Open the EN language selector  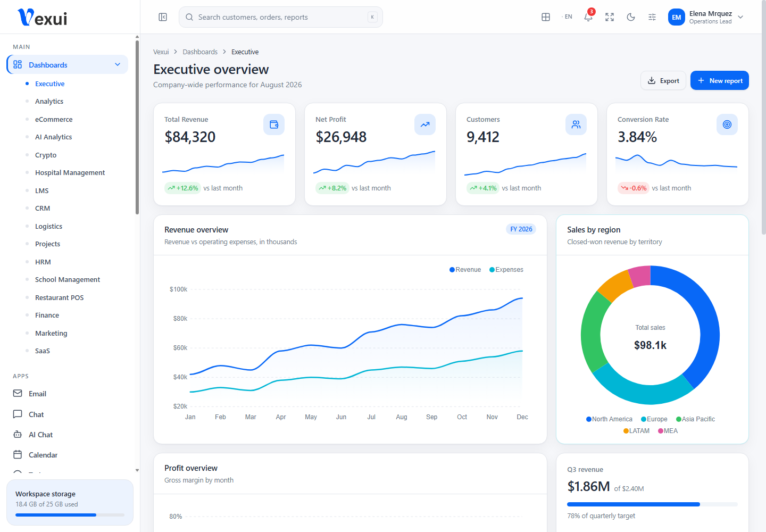point(567,17)
